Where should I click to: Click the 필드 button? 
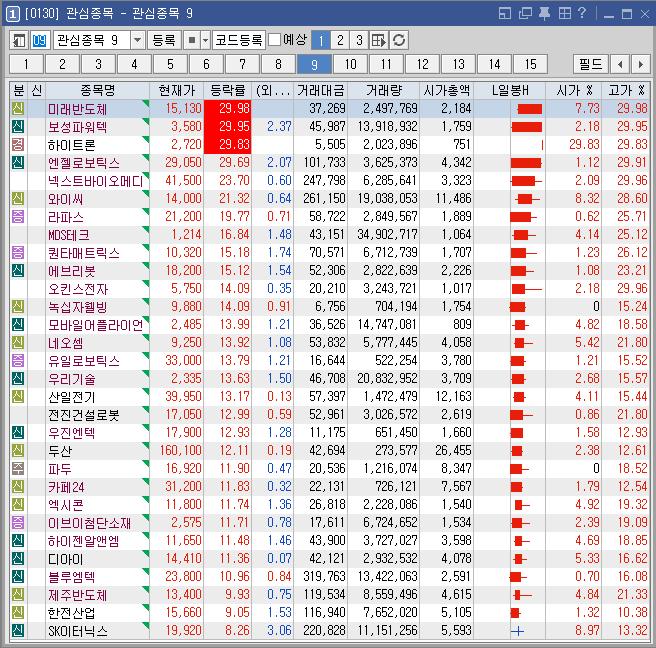click(x=591, y=64)
